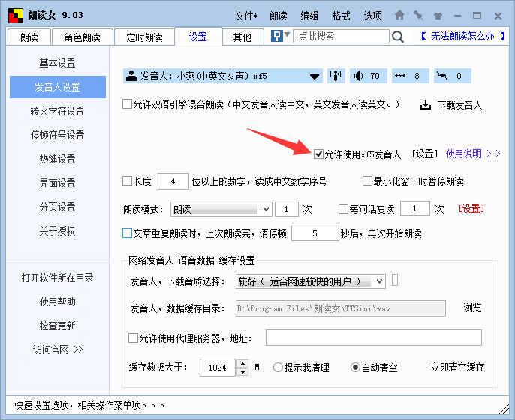This screenshot has height=420, width=515.
Task: Click the 点此搜索 search field
Action: [341, 36]
